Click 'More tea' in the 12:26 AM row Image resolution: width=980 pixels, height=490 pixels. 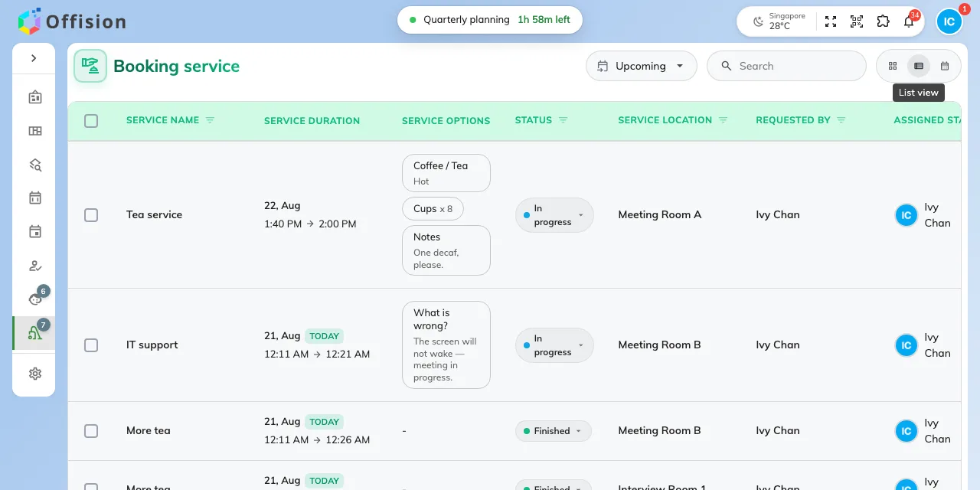click(149, 431)
